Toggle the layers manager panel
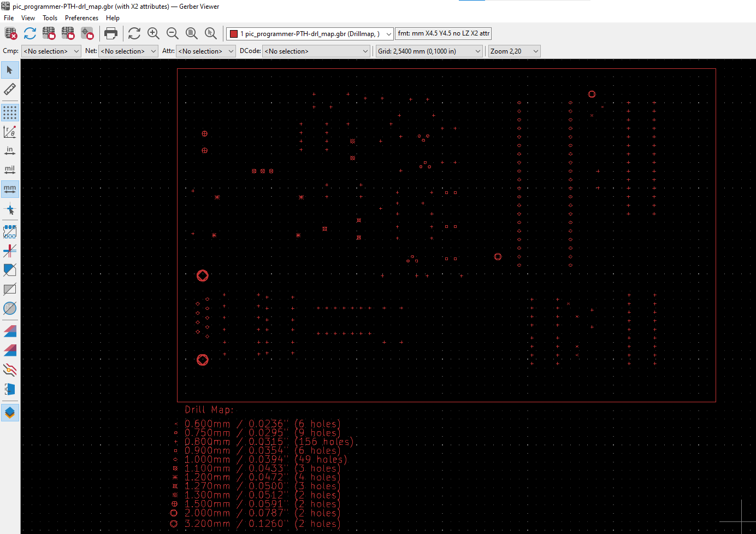Image resolution: width=756 pixels, height=534 pixels. [10, 413]
